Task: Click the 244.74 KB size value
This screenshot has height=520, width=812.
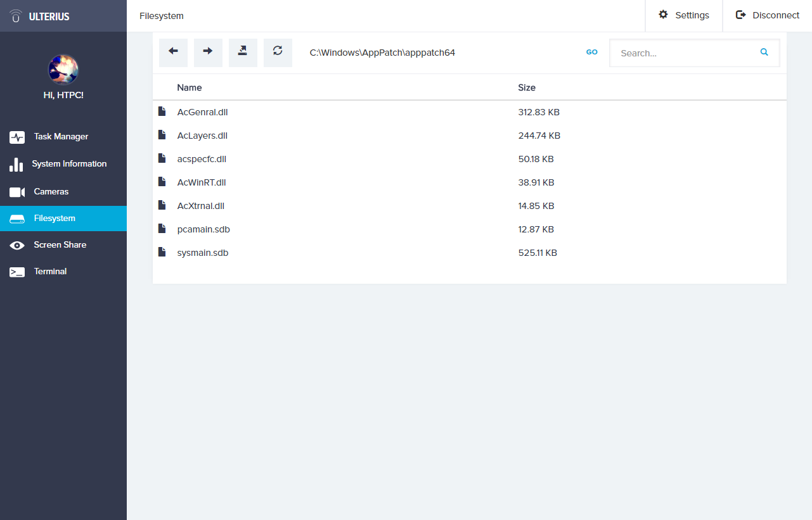Action: [539, 136]
